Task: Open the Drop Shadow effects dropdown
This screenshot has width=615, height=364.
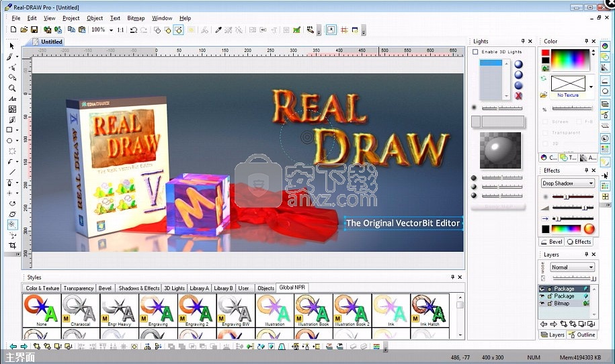Action: pyautogui.click(x=591, y=183)
